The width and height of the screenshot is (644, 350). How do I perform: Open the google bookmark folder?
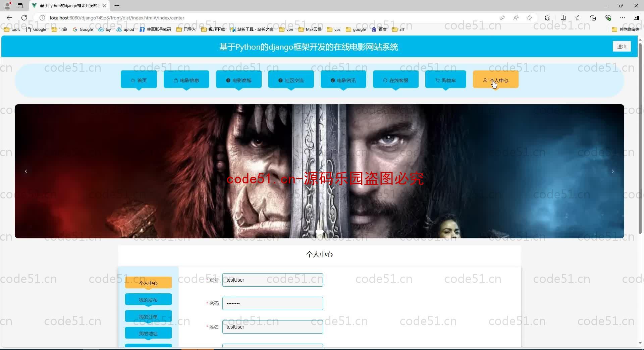(356, 30)
